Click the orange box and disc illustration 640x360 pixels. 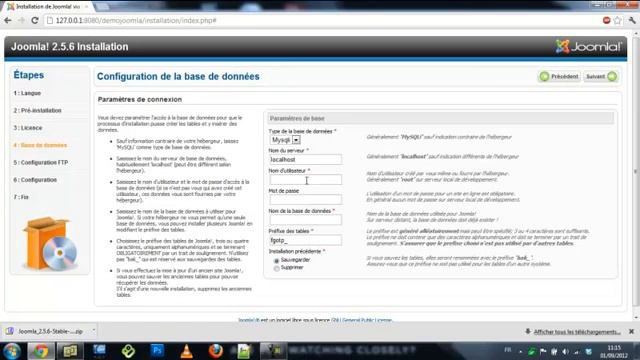(x=50, y=244)
